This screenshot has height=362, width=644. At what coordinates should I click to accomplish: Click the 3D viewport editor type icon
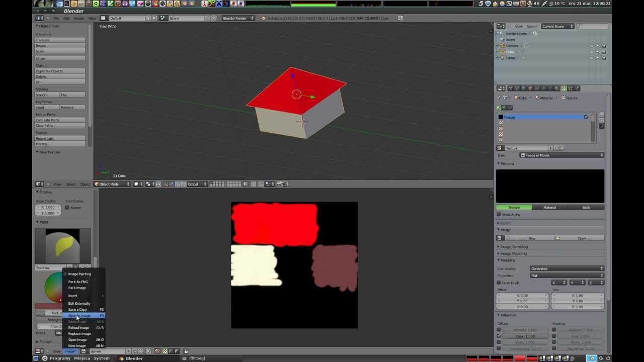[x=39, y=184]
